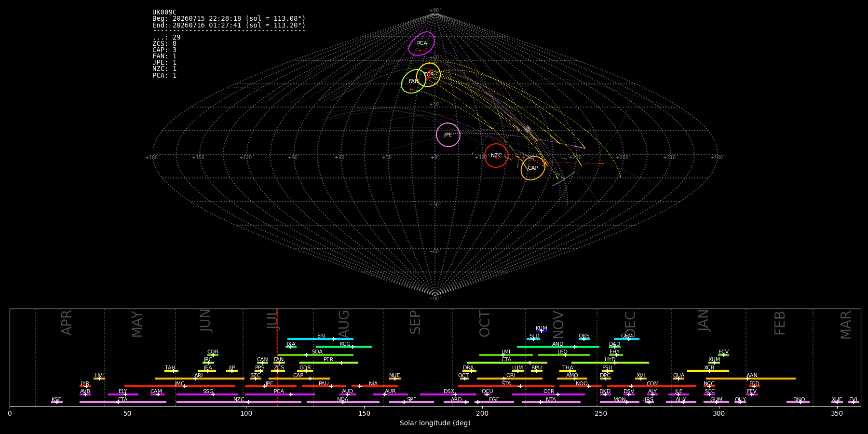Click the JUL month label
This screenshot has width=868, height=434.
[273, 321]
